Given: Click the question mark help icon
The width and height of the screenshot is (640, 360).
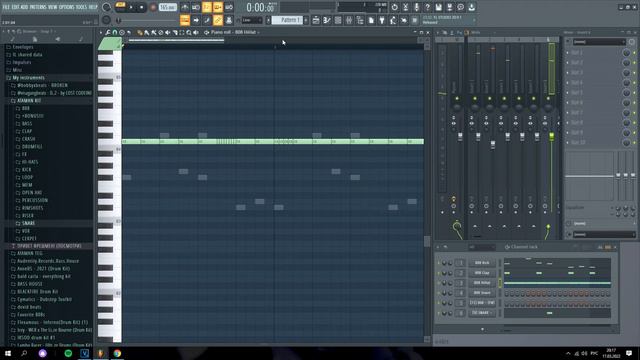Looking at the screenshot, I should [x=427, y=7].
